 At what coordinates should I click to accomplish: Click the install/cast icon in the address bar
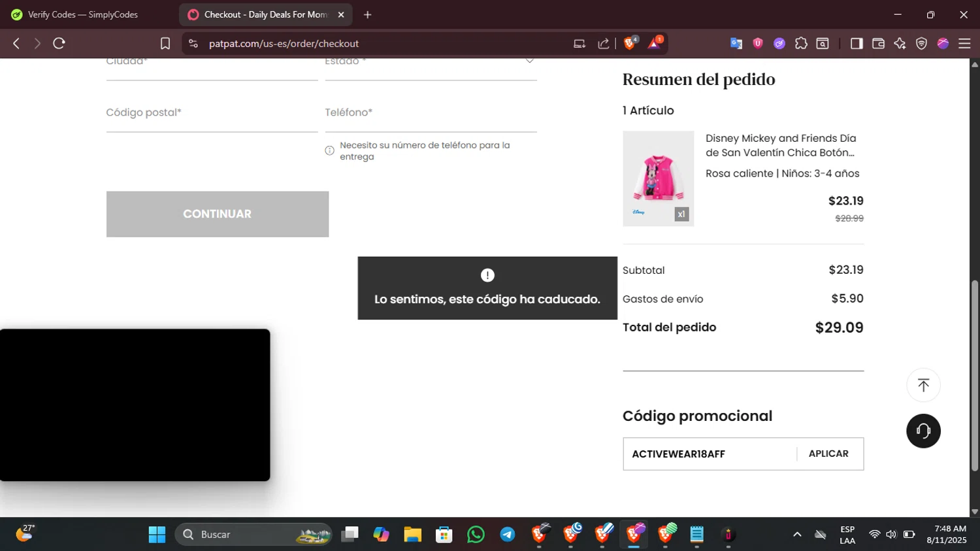tap(580, 44)
